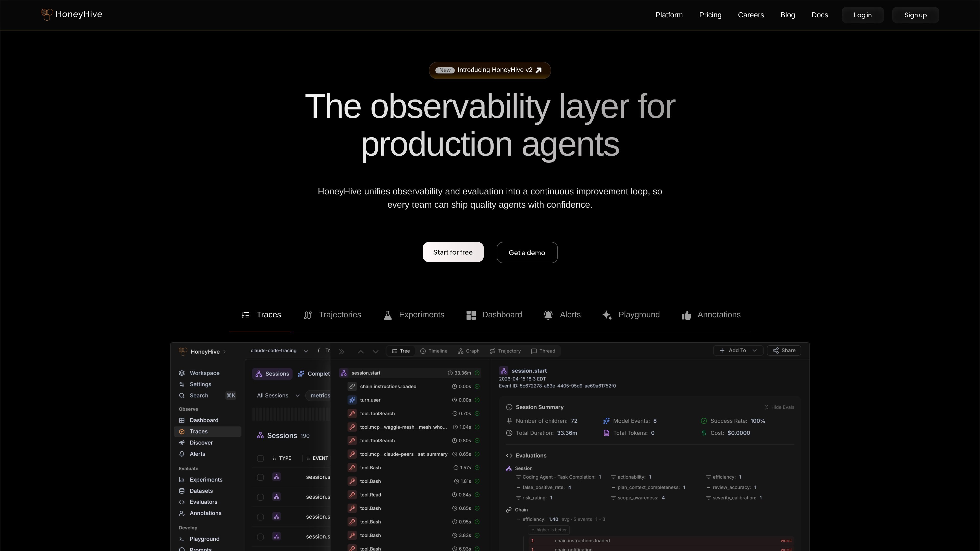This screenshot has height=551, width=980.
Task: Click the arrow icon in the HoneyHive v2 banner
Action: point(538,70)
